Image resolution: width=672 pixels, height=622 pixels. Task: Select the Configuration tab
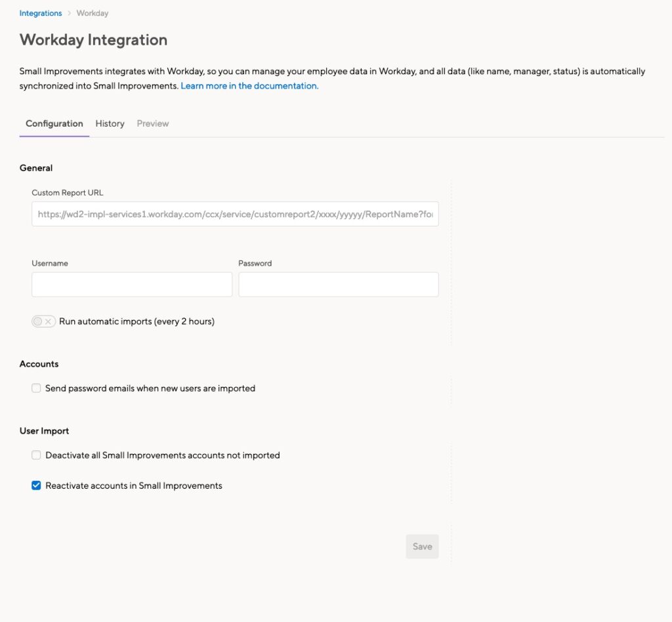(x=54, y=123)
